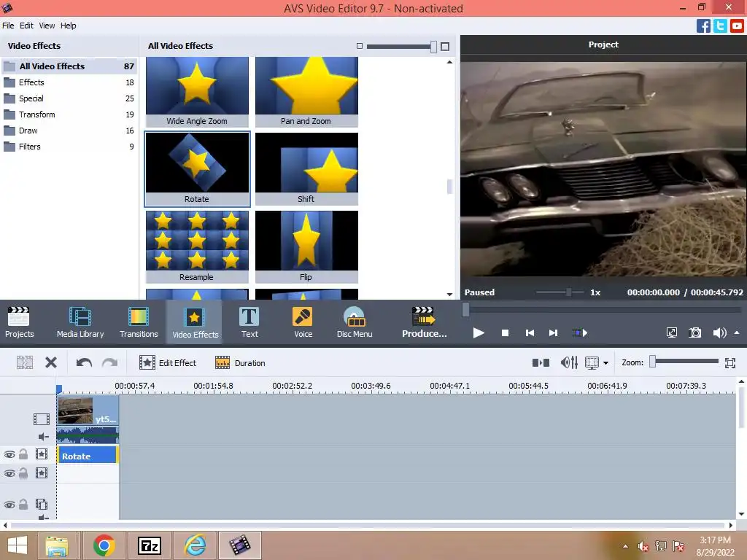This screenshot has height=560, width=747.
Task: Jump to previous frame
Action: coord(530,332)
